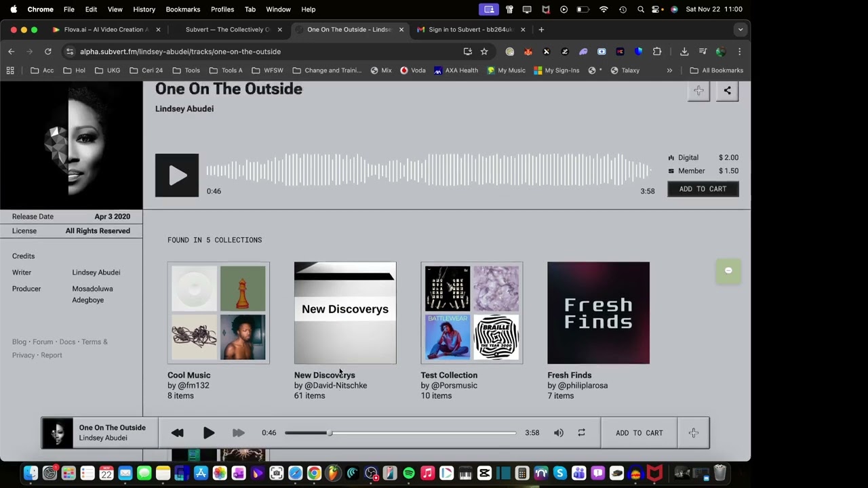Seek on the bottom player progress slider
This screenshot has height=488, width=868.
[x=400, y=432]
